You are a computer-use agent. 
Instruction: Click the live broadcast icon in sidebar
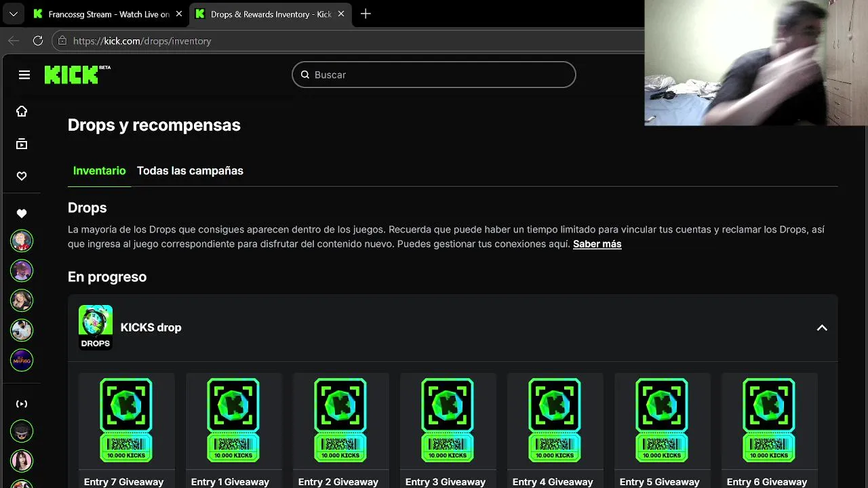22,404
